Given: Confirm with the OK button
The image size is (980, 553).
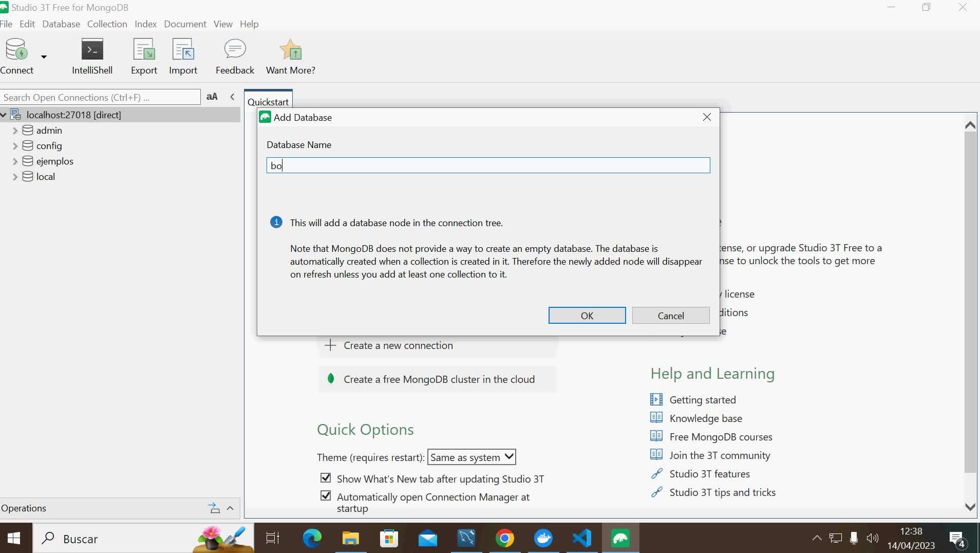Looking at the screenshot, I should pyautogui.click(x=587, y=316).
